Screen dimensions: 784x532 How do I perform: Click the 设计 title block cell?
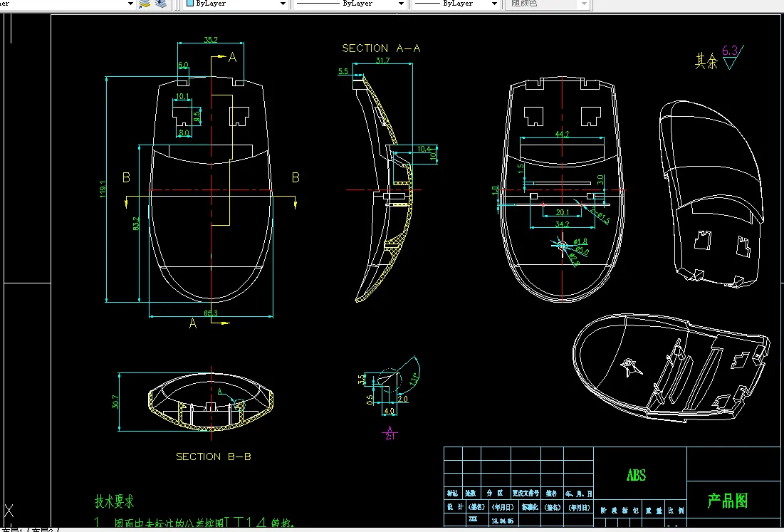455,507
